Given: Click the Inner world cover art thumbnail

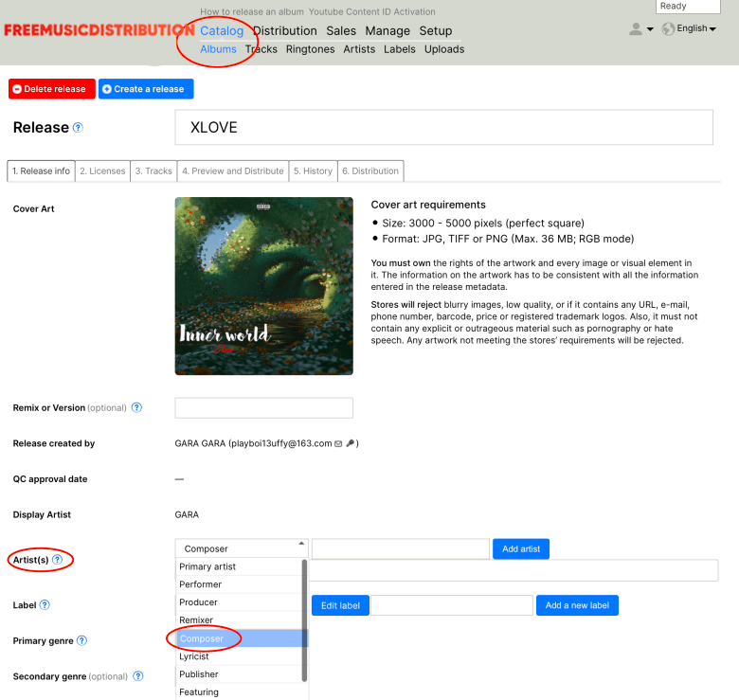Looking at the screenshot, I should tap(263, 286).
